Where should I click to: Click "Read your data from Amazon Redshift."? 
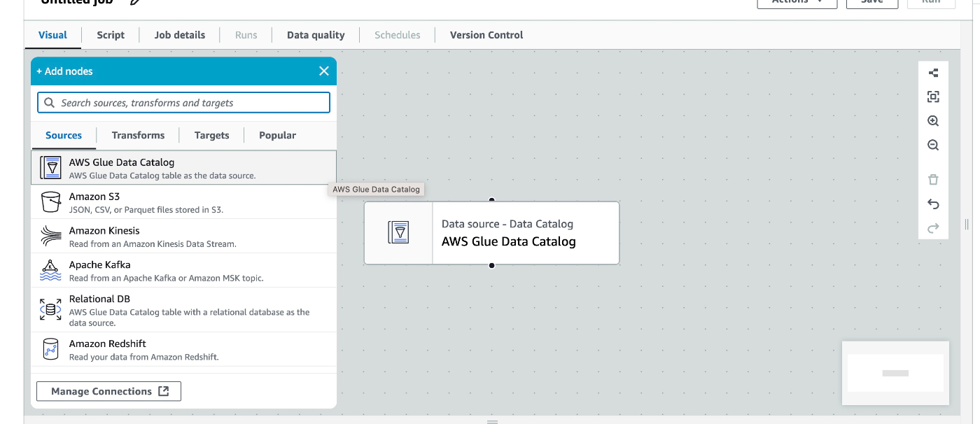pyautogui.click(x=144, y=357)
